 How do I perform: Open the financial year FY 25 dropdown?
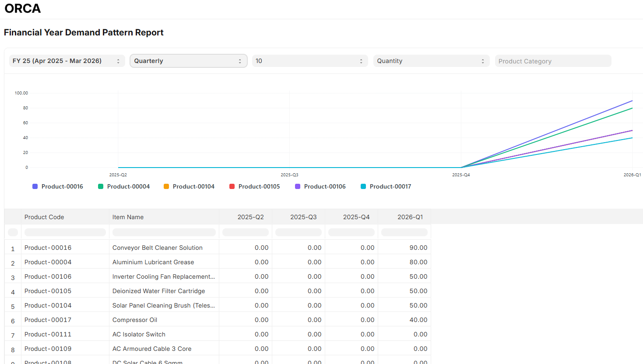67,61
